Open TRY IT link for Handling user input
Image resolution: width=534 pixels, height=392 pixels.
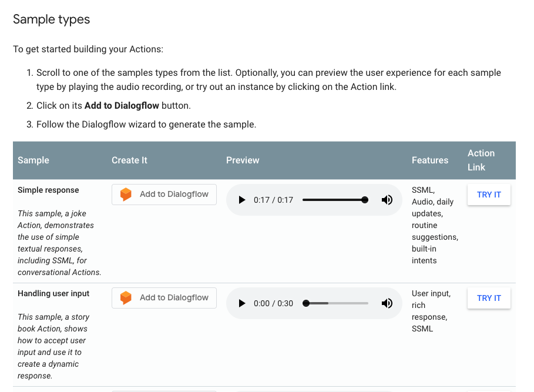pos(489,298)
